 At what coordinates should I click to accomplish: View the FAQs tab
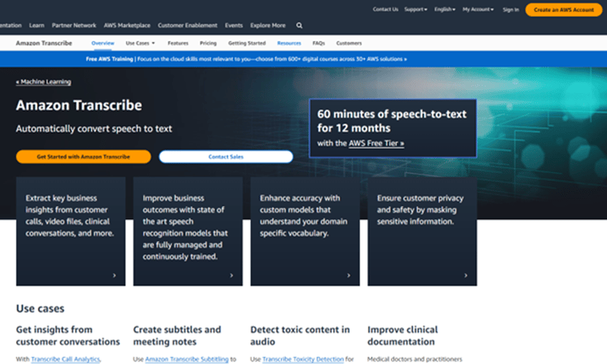coord(319,43)
